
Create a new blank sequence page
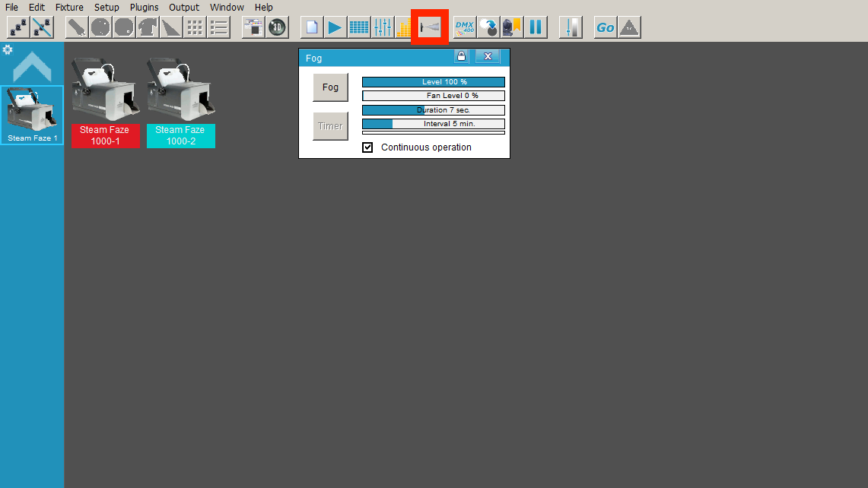tap(312, 27)
